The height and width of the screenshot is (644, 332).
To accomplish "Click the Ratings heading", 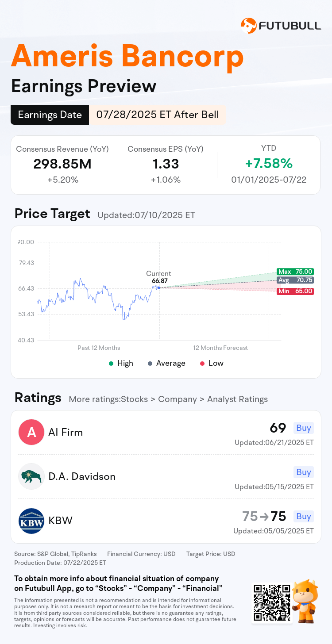I will coord(38,398).
